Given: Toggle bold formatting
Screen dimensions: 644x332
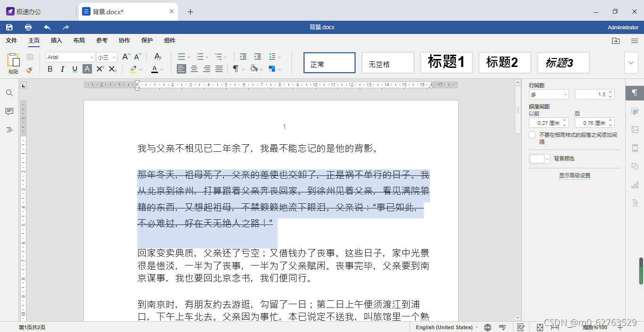Looking at the screenshot, I should 50,69.
